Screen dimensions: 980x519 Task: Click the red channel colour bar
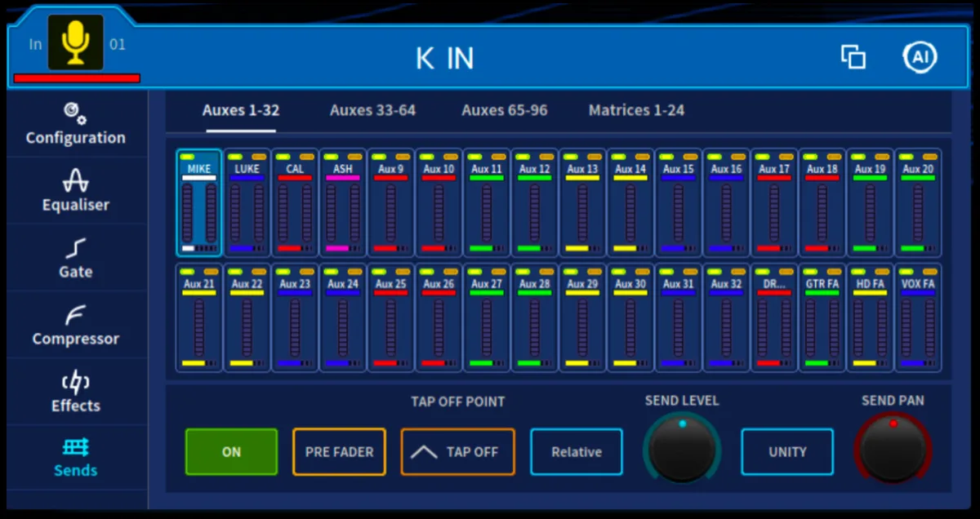pos(77,78)
